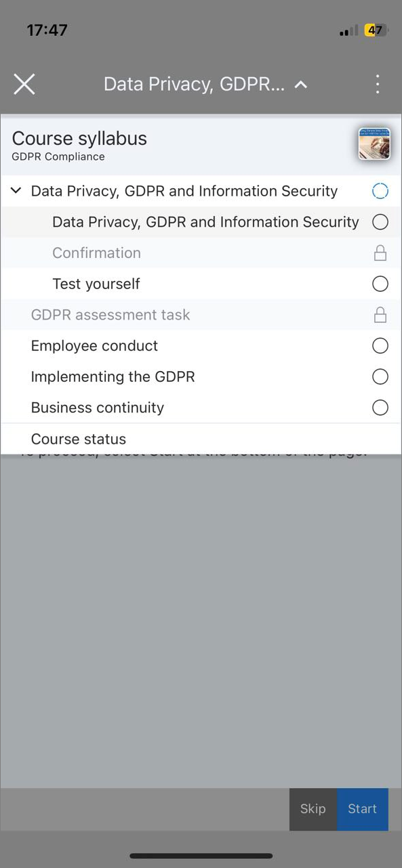The image size is (402, 868).
Task: Select the Test yourself status circle
Action: (x=380, y=284)
